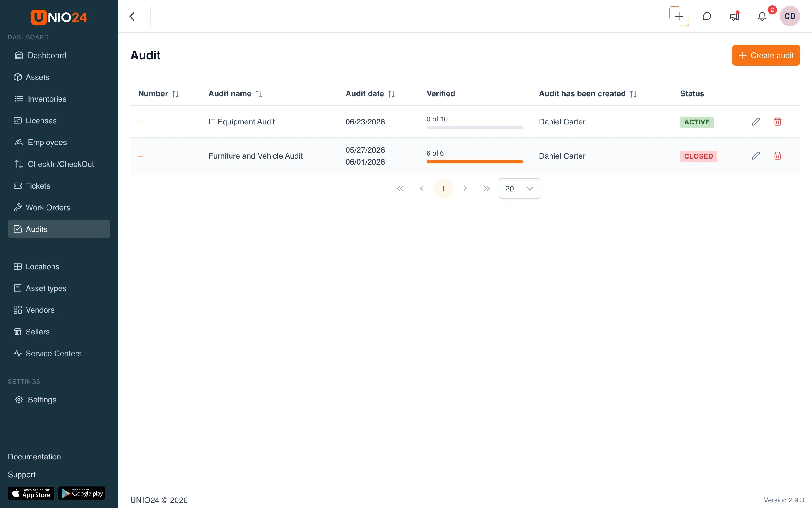The height and width of the screenshot is (508, 812).
Task: Collapse sidebar with back chevron
Action: click(132, 16)
